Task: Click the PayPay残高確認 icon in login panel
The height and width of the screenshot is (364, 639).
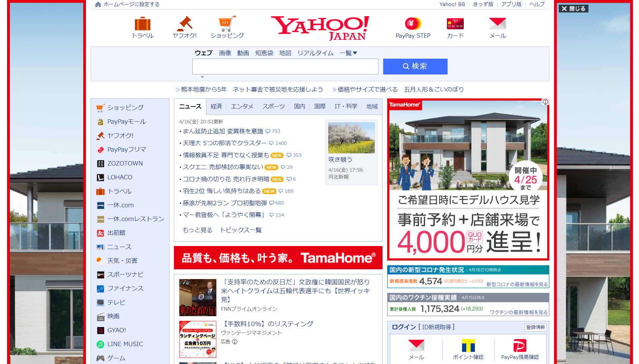Action: [520, 345]
